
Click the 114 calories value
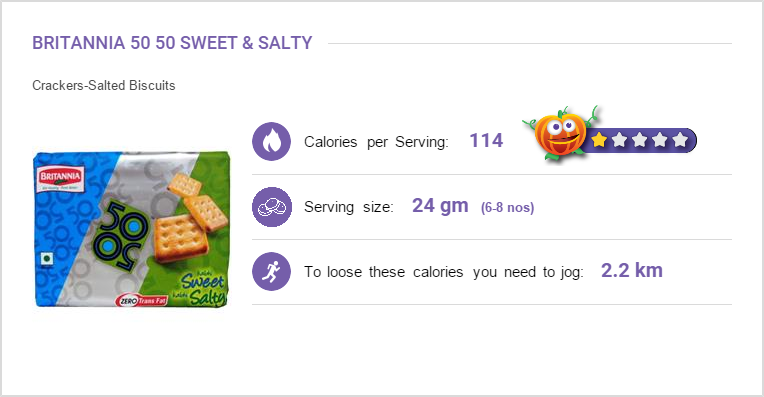[486, 141]
